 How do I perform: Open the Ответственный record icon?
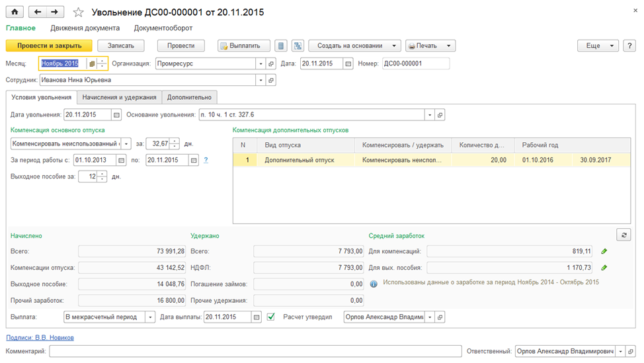tap(631, 352)
